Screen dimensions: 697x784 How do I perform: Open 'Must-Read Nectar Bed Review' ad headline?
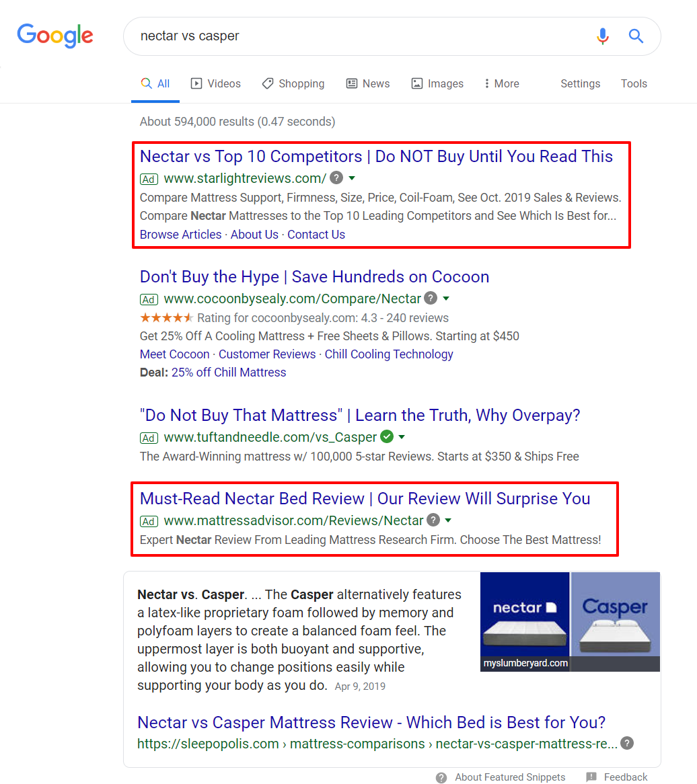[x=365, y=498]
